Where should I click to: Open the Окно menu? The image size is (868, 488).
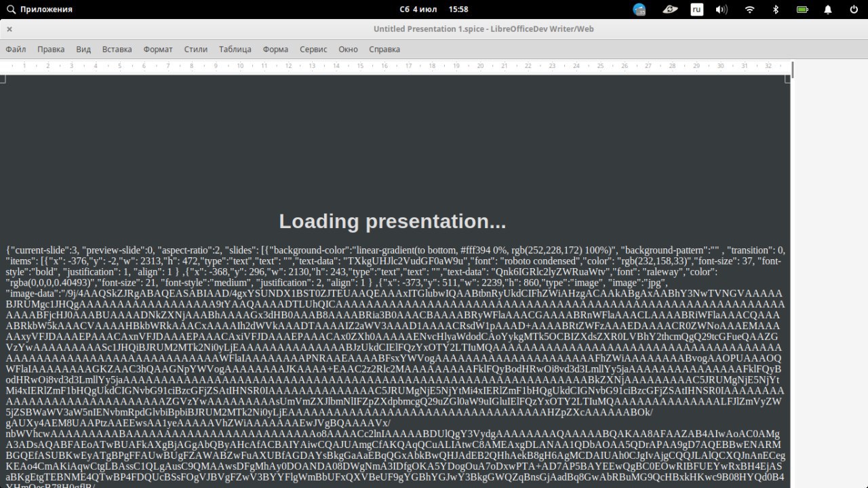348,50
